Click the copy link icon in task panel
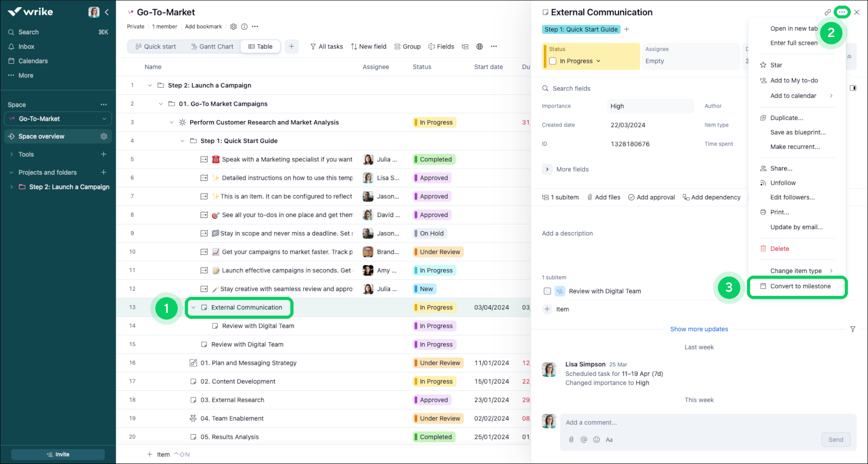Screen dimensions: 868x464 [828, 13]
